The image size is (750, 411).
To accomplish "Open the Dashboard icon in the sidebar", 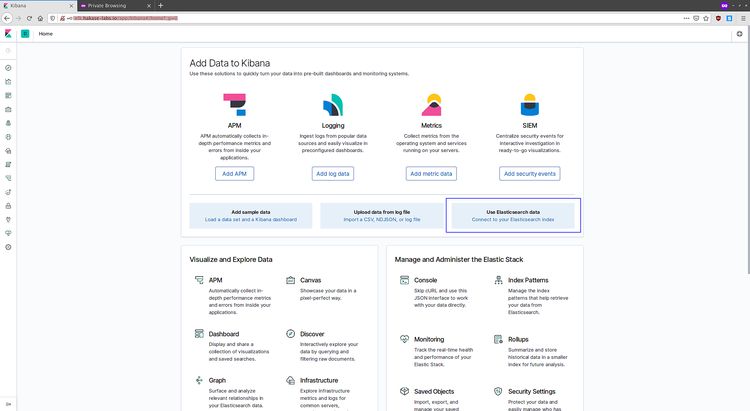I will [8, 96].
